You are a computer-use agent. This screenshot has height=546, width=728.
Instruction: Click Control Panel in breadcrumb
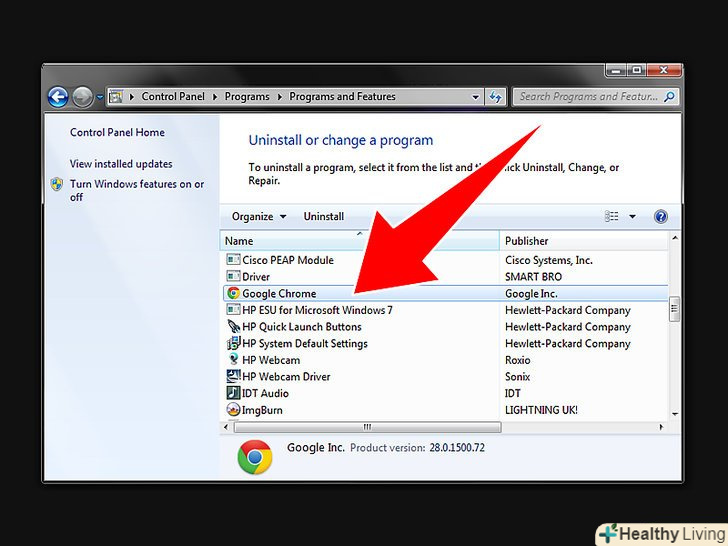click(173, 97)
